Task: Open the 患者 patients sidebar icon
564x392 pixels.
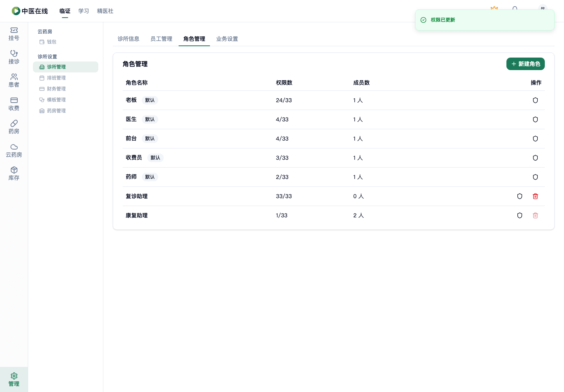Action: click(x=14, y=81)
